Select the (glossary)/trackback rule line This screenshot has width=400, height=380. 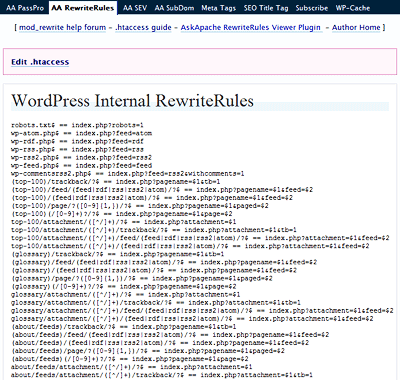(x=118, y=254)
